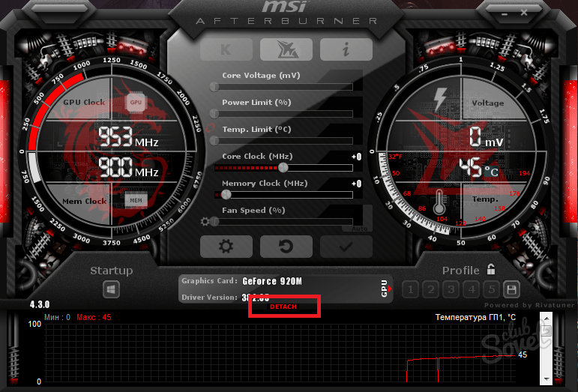Click the 45 °C temperature reading

point(478,168)
